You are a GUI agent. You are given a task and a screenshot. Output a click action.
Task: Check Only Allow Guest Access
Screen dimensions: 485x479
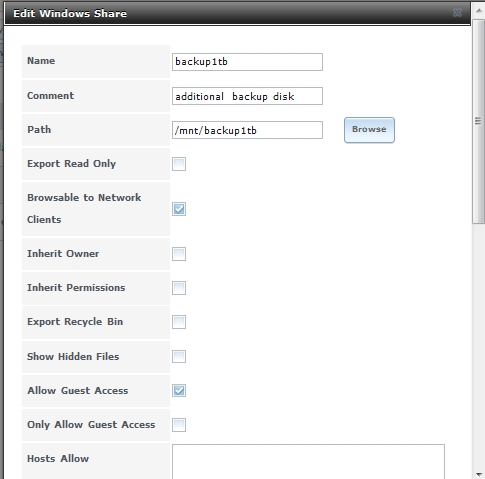pyautogui.click(x=179, y=425)
